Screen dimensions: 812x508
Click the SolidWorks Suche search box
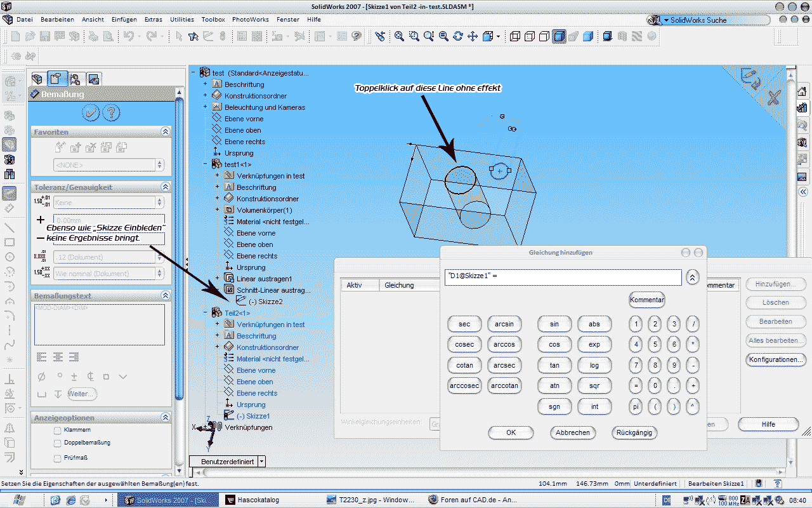coord(717,20)
